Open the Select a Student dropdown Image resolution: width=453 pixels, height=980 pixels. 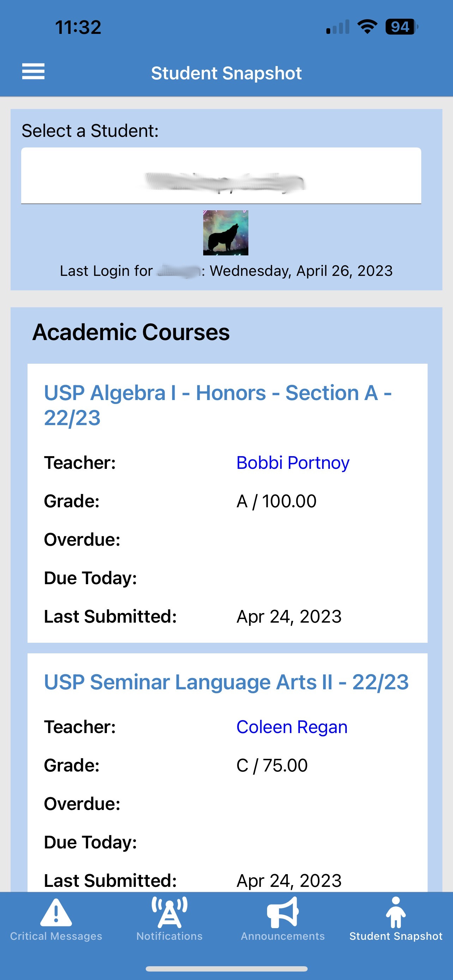pyautogui.click(x=221, y=176)
